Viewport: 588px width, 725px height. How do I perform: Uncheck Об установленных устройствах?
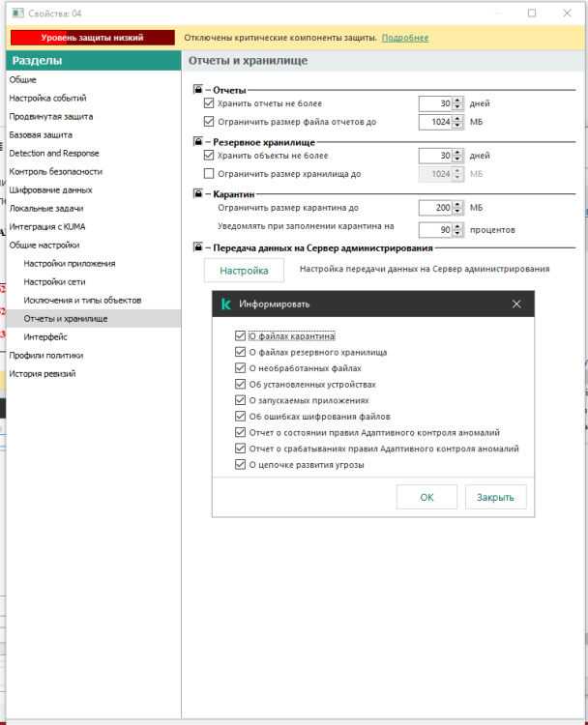pos(240,384)
